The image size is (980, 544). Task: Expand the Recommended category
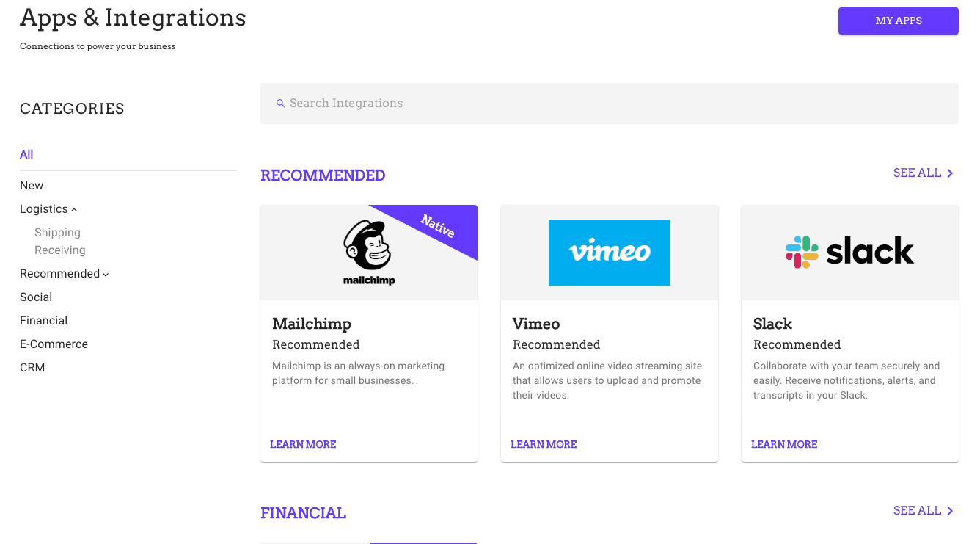click(x=106, y=275)
